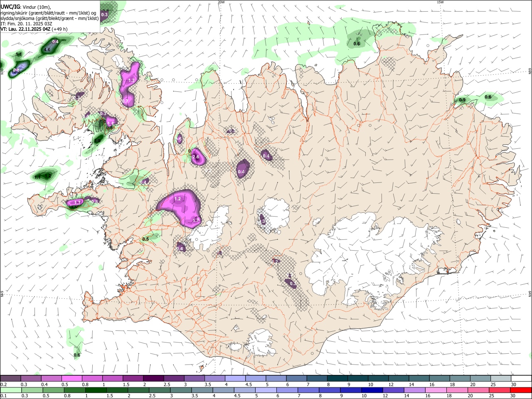Click the '15W' longitude label
532x399 pixels.
(x=440, y=2)
